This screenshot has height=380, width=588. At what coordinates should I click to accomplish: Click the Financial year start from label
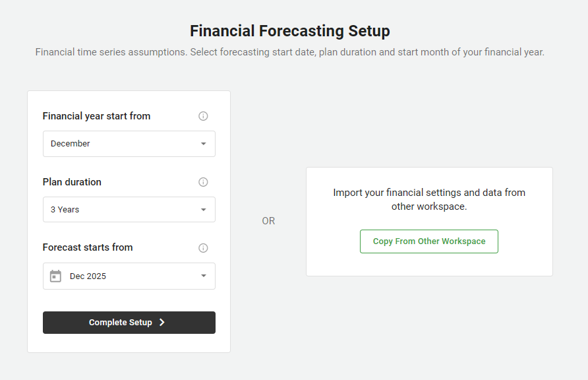(x=96, y=116)
